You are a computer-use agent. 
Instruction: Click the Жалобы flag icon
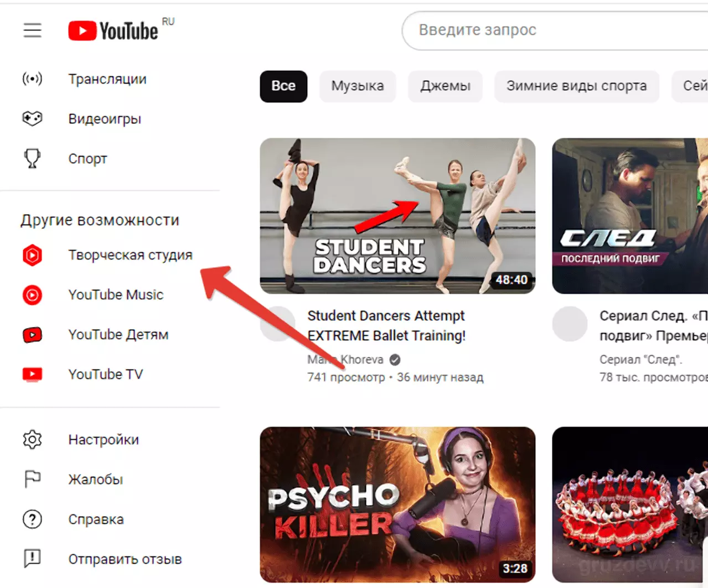pos(32,480)
